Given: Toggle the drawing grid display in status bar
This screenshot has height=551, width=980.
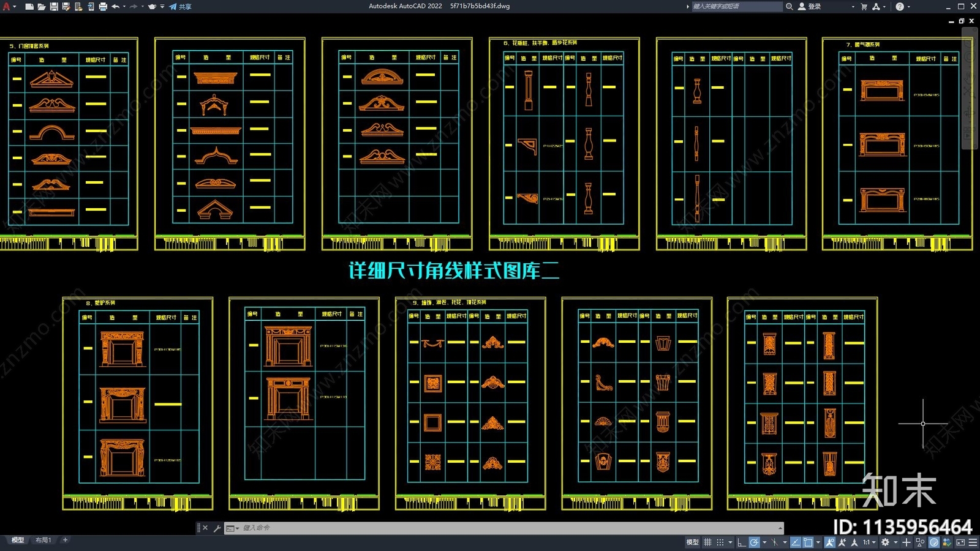Looking at the screenshot, I should 707,542.
